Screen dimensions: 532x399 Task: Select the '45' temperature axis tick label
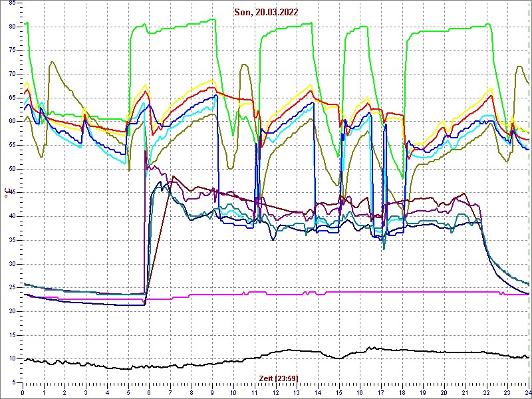coord(11,193)
